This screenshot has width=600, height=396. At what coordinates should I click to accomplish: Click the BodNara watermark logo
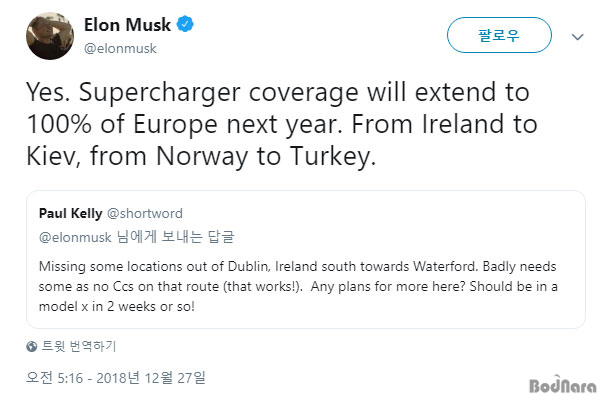pos(563,385)
